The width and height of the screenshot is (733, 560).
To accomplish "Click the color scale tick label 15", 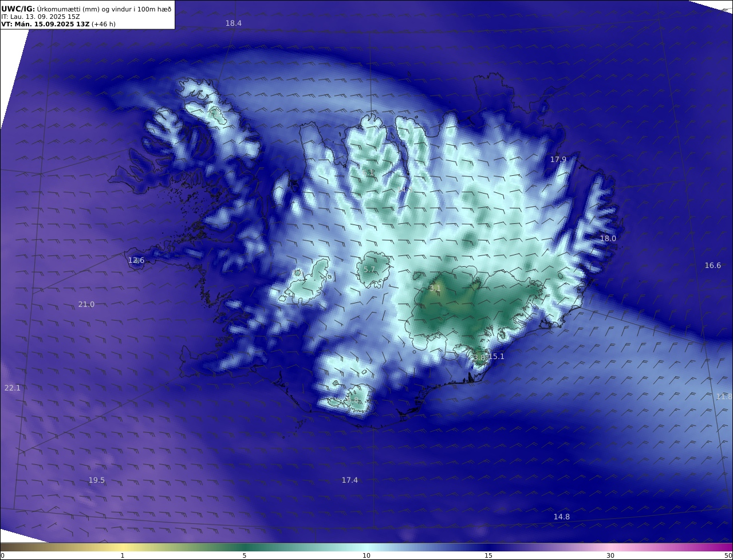I will [488, 555].
